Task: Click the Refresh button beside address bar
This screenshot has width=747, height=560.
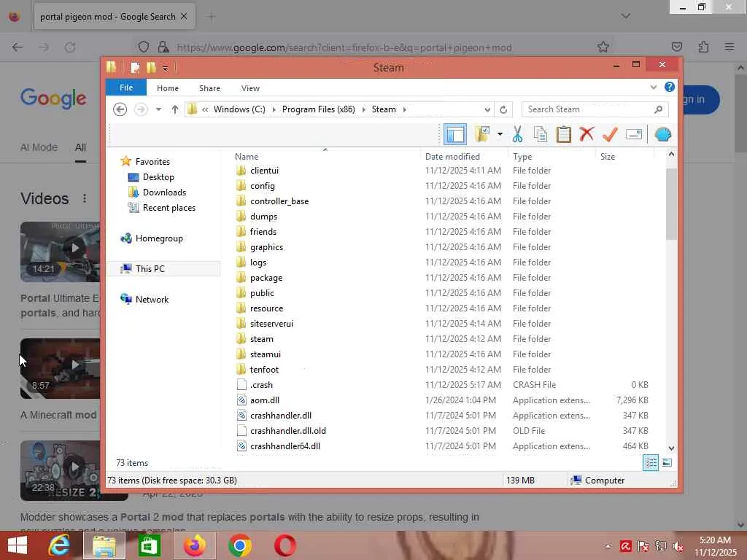Action: coord(503,109)
